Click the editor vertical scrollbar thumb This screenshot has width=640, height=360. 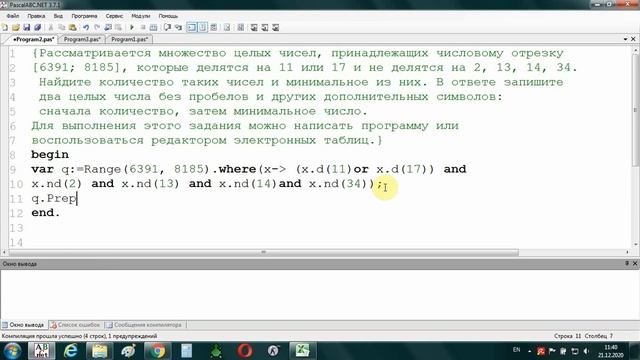click(x=635, y=110)
